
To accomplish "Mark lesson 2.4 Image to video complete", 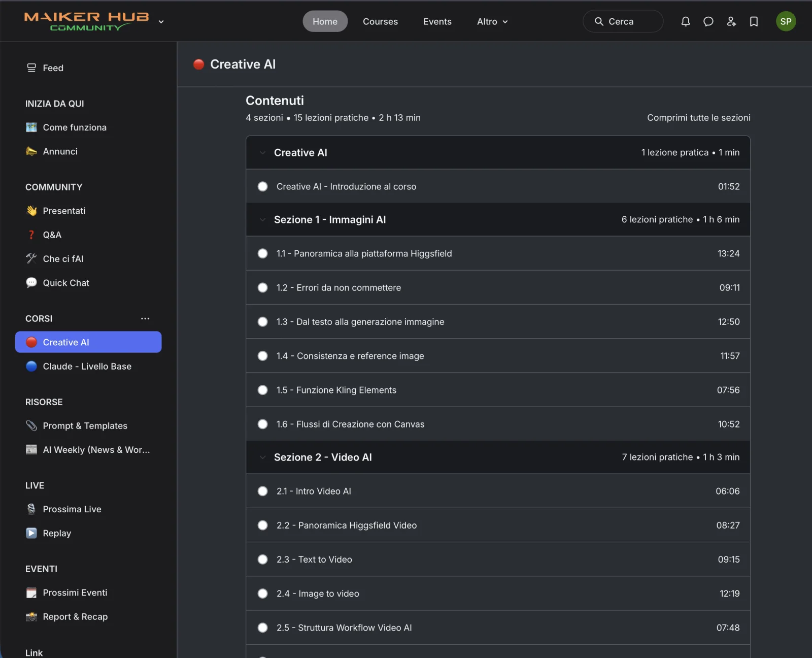I will coord(262,593).
